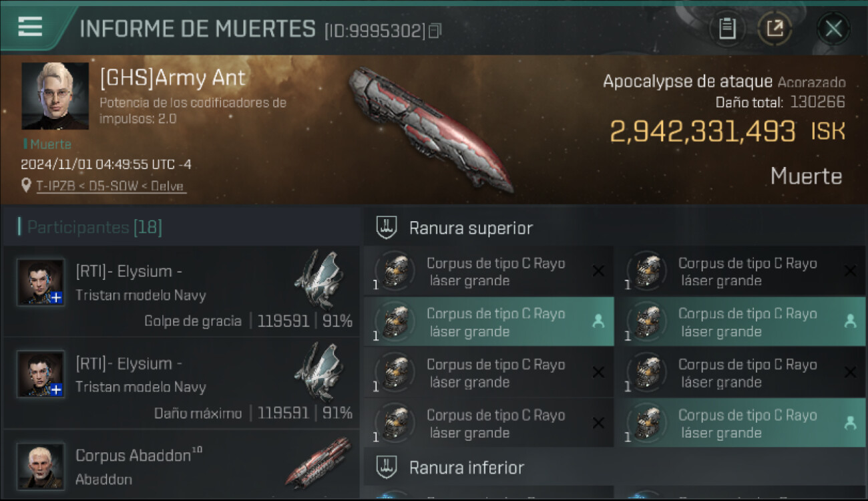Open location link T-IPZB < D5-S0W < Delve
The image size is (868, 501).
tap(111, 186)
